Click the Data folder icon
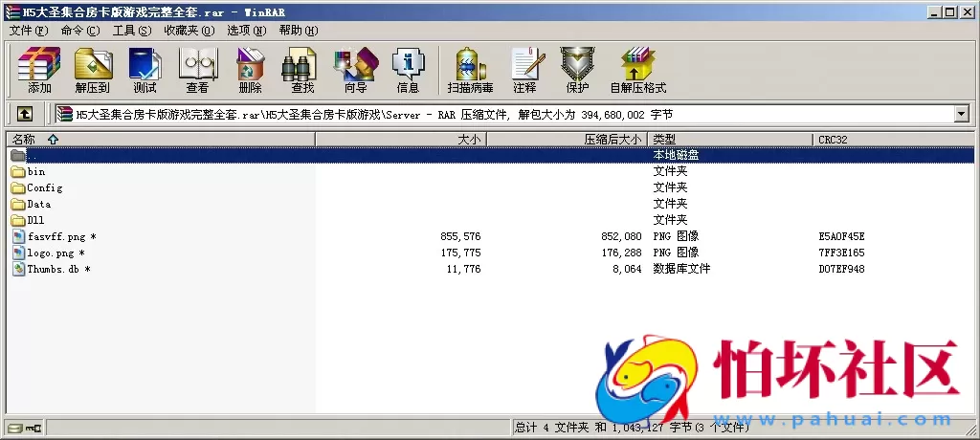This screenshot has width=980, height=440. click(18, 204)
